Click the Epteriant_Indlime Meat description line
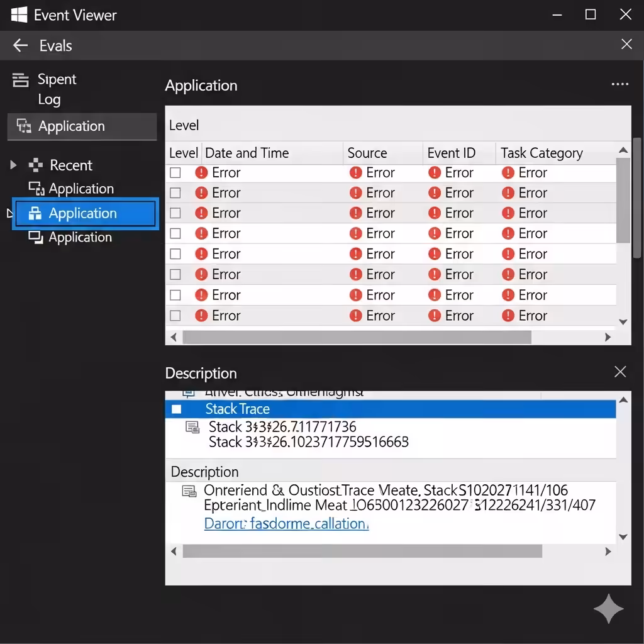 click(x=399, y=505)
